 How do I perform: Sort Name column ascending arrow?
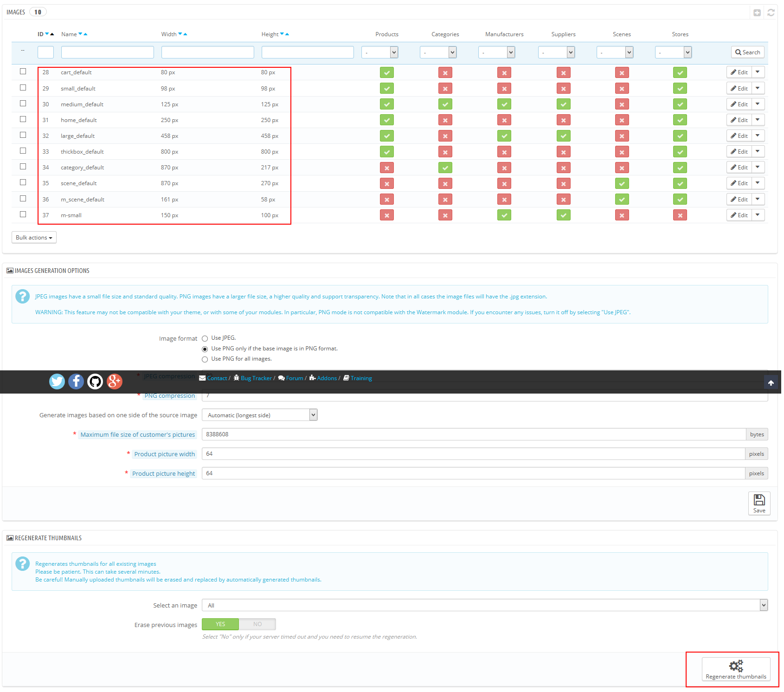point(85,34)
